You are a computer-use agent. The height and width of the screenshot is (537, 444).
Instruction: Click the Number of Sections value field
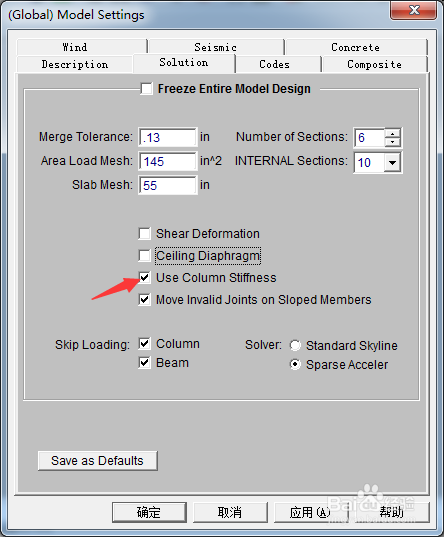[x=370, y=138]
